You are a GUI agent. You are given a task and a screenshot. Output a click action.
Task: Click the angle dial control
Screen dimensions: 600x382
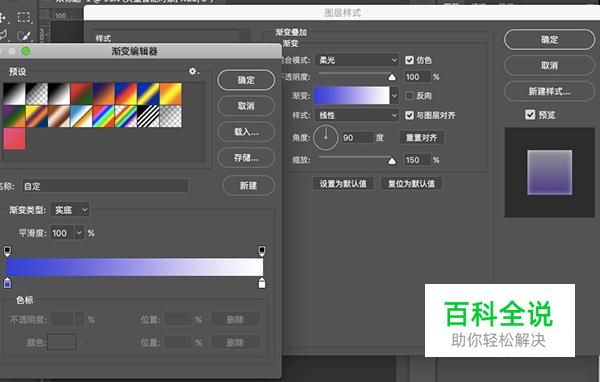pyautogui.click(x=326, y=137)
